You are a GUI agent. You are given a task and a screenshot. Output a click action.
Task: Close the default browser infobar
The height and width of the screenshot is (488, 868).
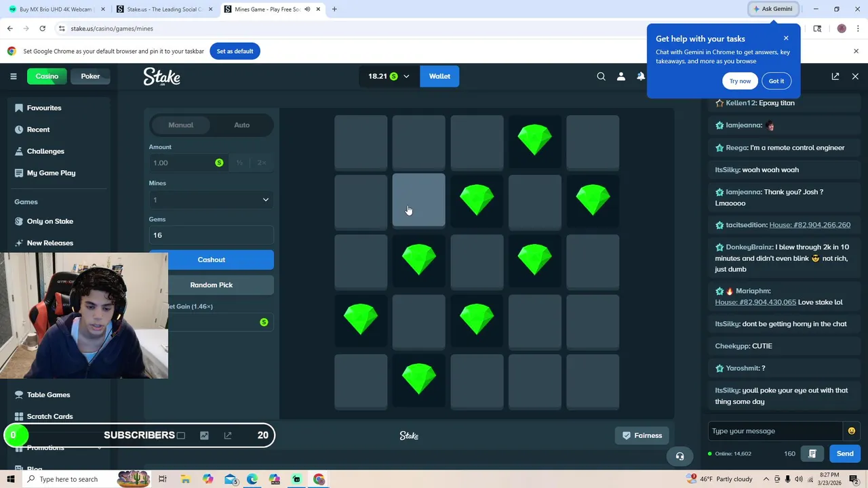(x=856, y=51)
